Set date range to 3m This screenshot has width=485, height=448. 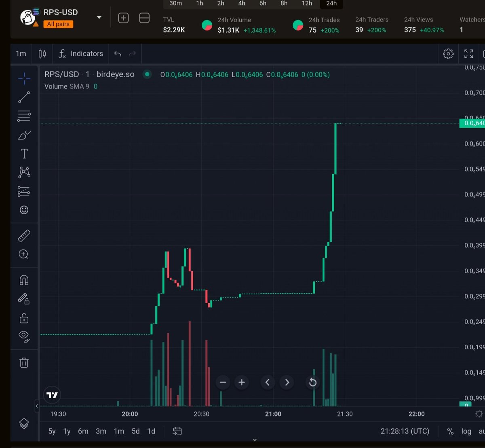[101, 431]
